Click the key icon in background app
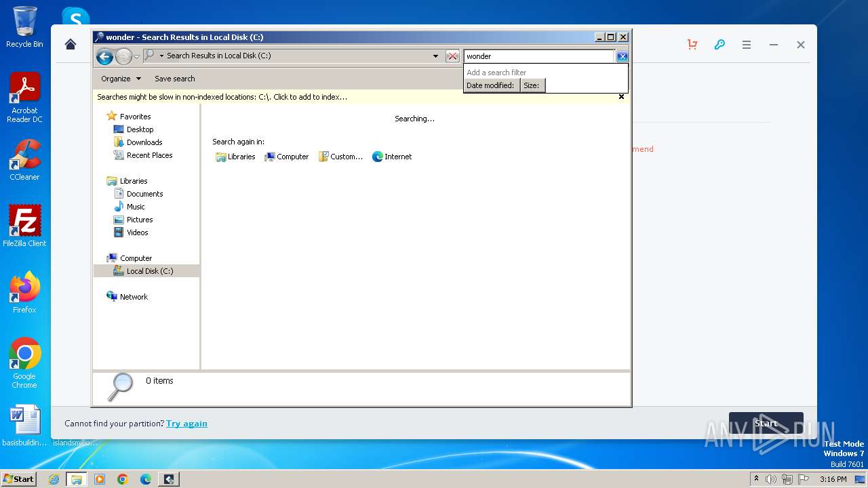 click(x=719, y=44)
